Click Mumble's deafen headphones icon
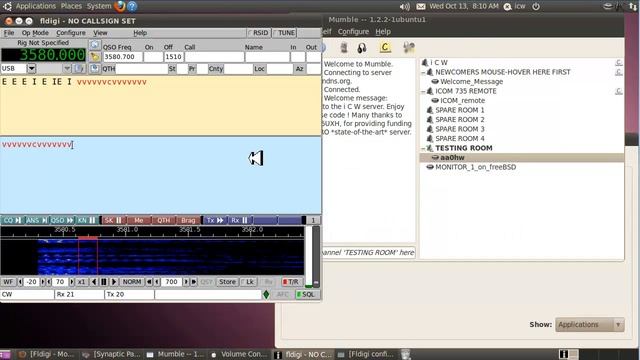The image size is (640, 360). [x=362, y=48]
